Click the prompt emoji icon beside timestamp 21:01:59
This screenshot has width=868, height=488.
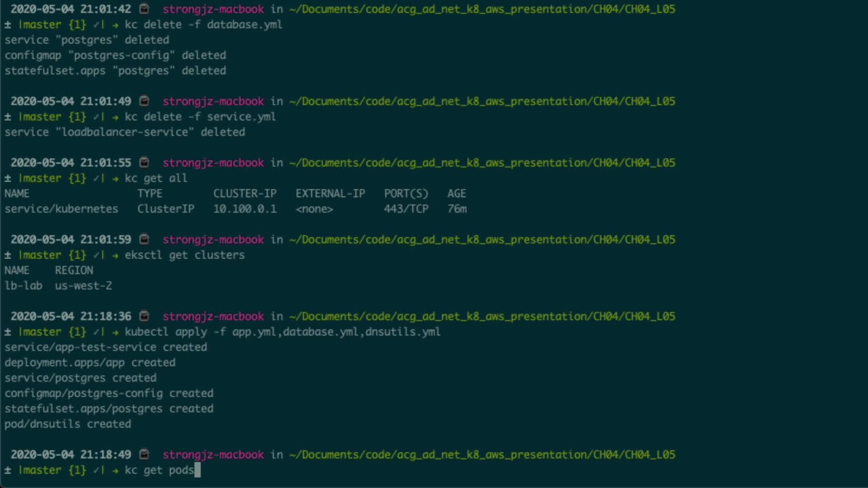tap(144, 239)
